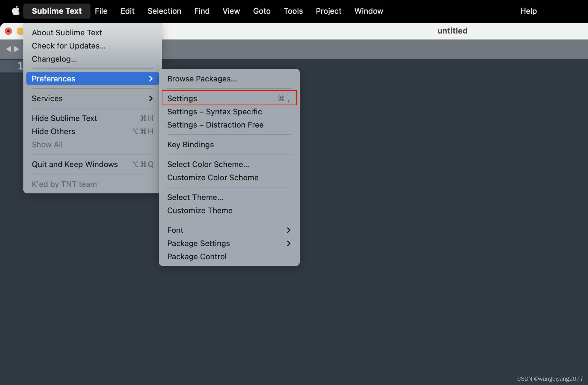Choose Select Theme…
The height and width of the screenshot is (385, 588).
229,197
